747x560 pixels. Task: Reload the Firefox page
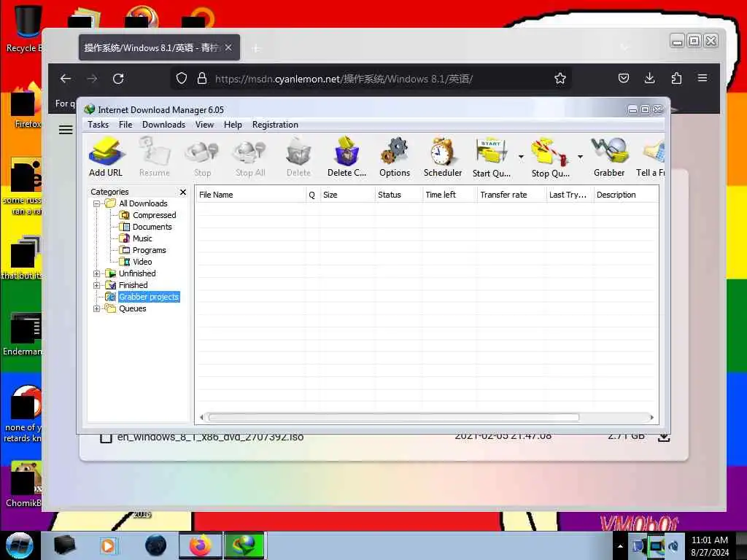[118, 79]
